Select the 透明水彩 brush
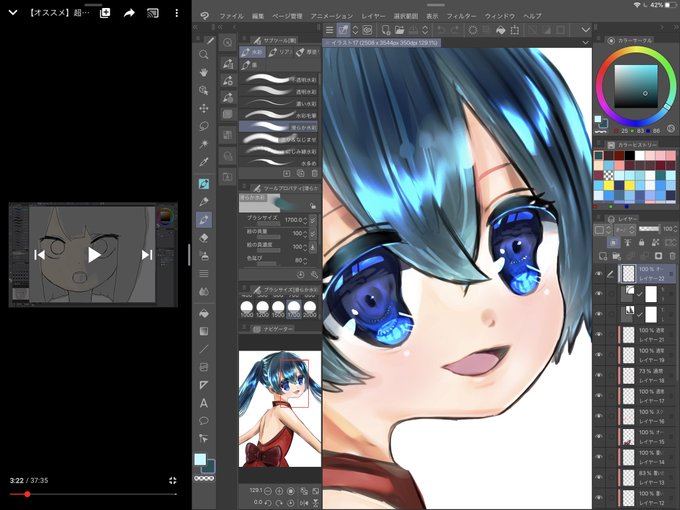Viewport: 680px width, 510px height. (x=279, y=92)
